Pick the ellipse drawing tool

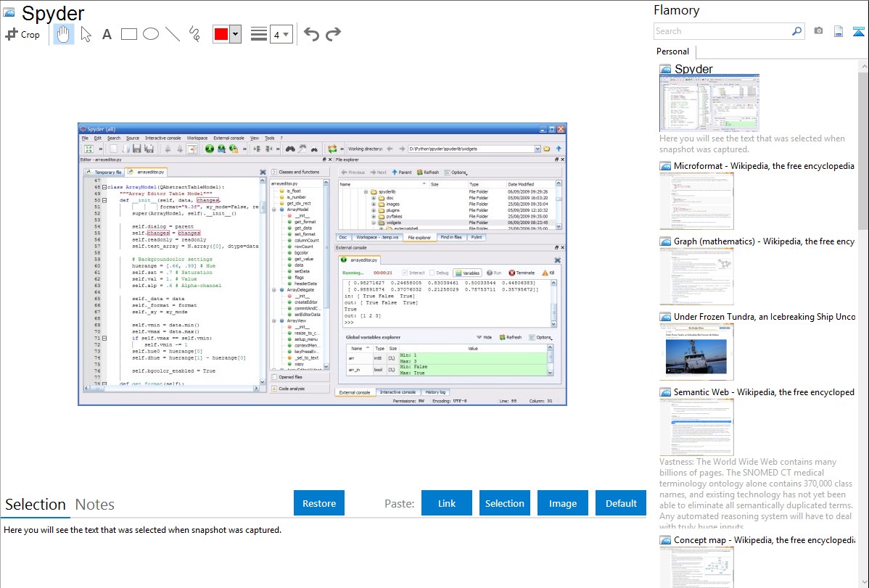[x=151, y=34]
